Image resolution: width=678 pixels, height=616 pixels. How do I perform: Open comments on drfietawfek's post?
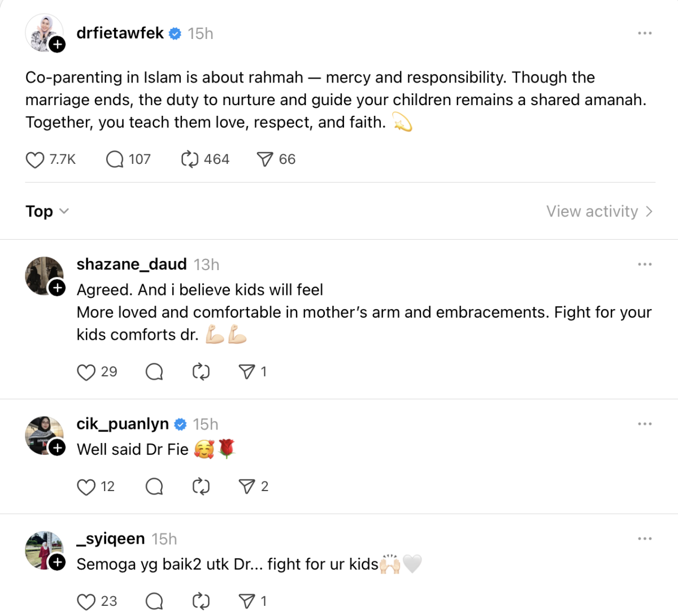click(x=115, y=160)
